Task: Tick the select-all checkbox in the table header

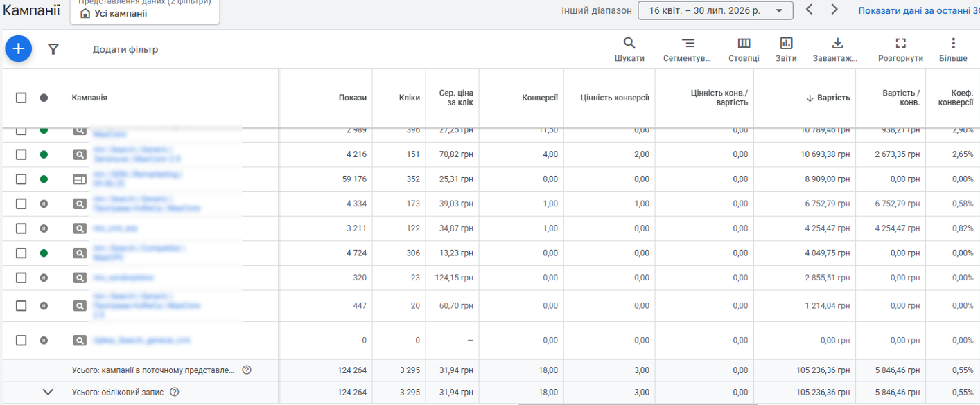Action: click(x=21, y=98)
